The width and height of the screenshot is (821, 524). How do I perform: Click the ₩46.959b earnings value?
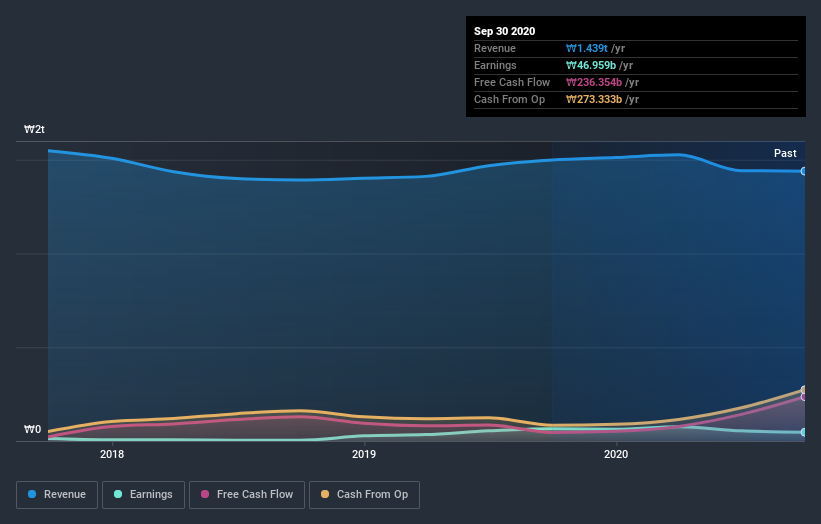pos(591,65)
